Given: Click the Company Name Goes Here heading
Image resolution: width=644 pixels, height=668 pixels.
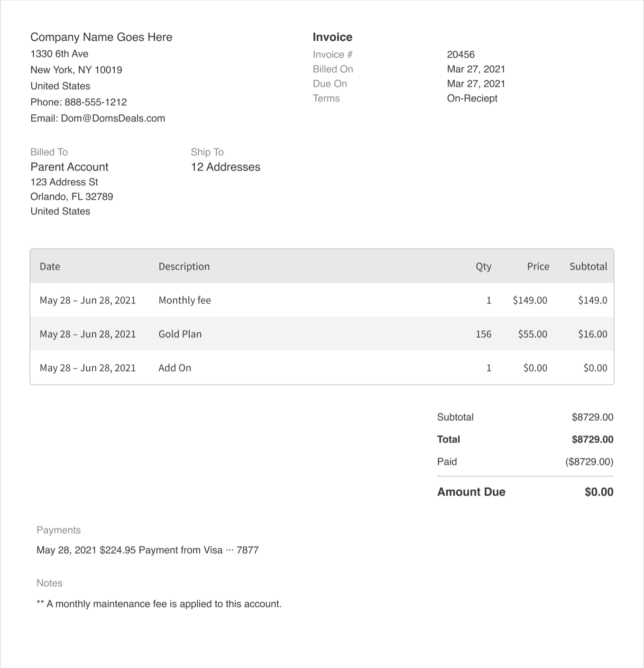Looking at the screenshot, I should (x=101, y=37).
